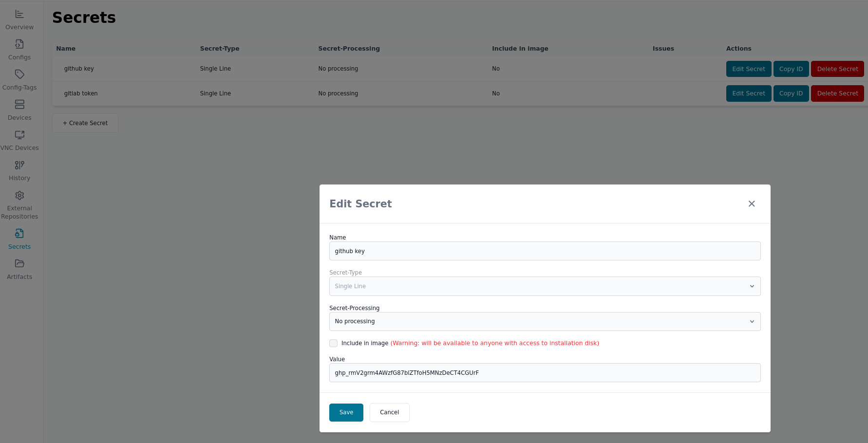Viewport: 868px width, 443px height.
Task: Copy ID of github key secret
Action: (791, 69)
